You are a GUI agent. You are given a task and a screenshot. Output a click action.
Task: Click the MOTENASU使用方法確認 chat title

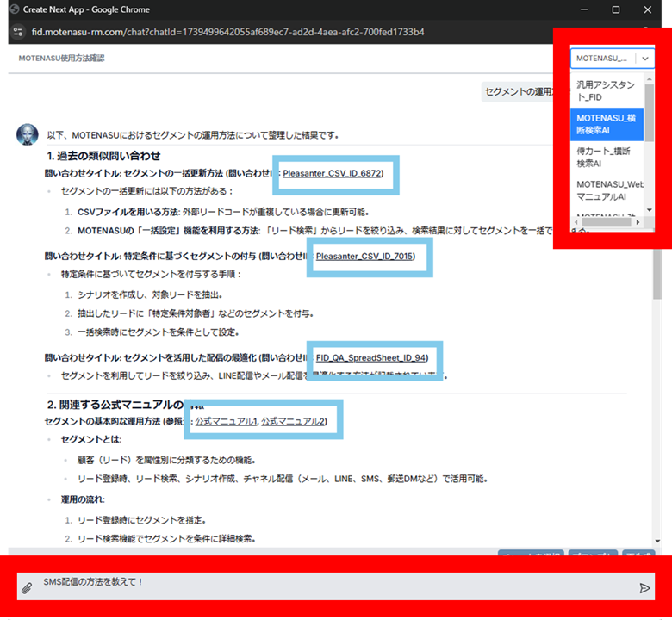62,59
